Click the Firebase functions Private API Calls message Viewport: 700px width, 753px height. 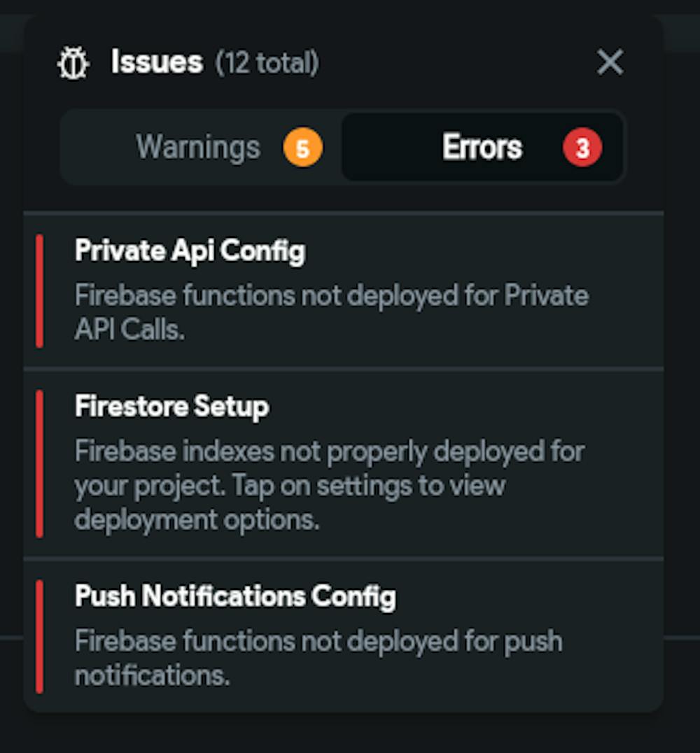[332, 312]
